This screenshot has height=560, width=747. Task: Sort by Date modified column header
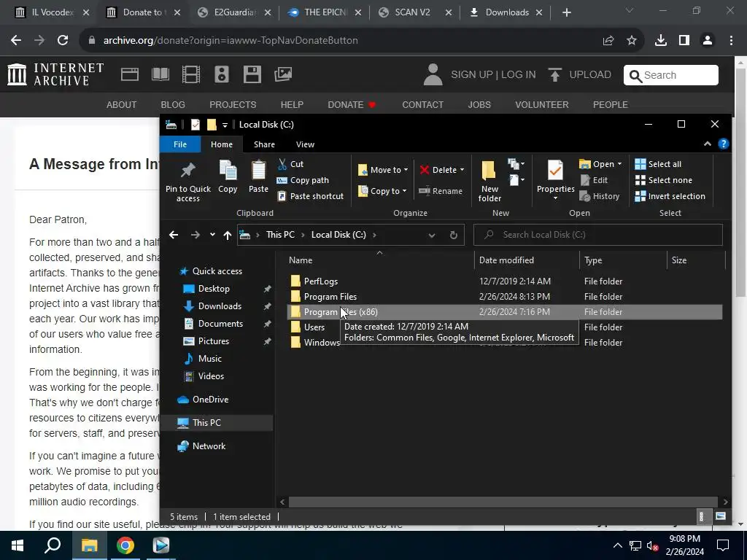[x=527, y=260]
